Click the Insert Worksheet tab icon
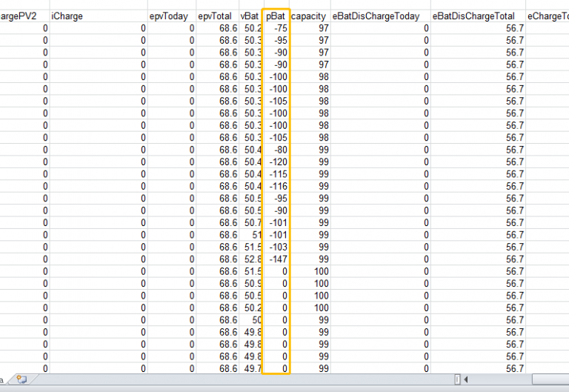 [21, 379]
